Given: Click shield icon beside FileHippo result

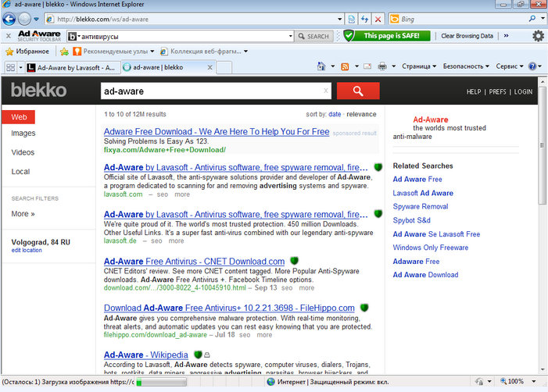Looking at the screenshot, I should tap(364, 308).
